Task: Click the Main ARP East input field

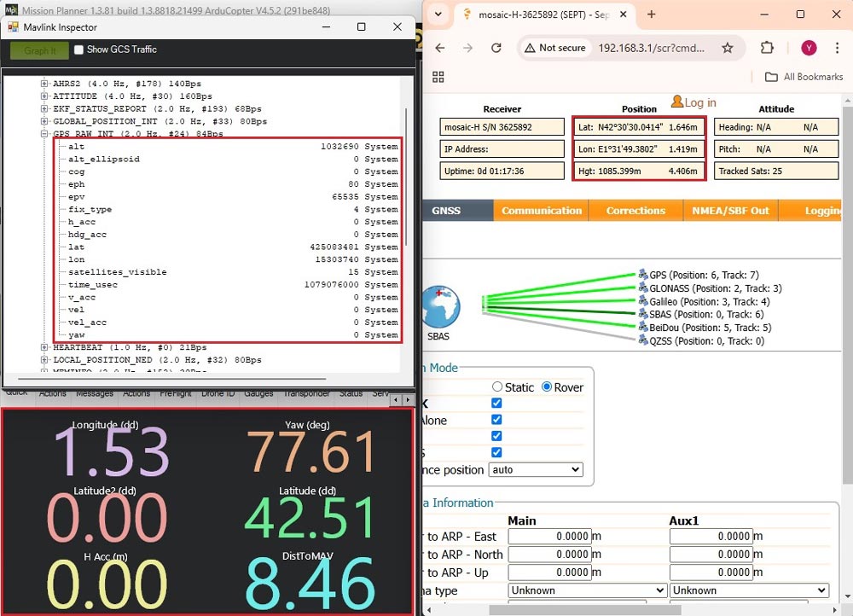Action: (x=550, y=536)
